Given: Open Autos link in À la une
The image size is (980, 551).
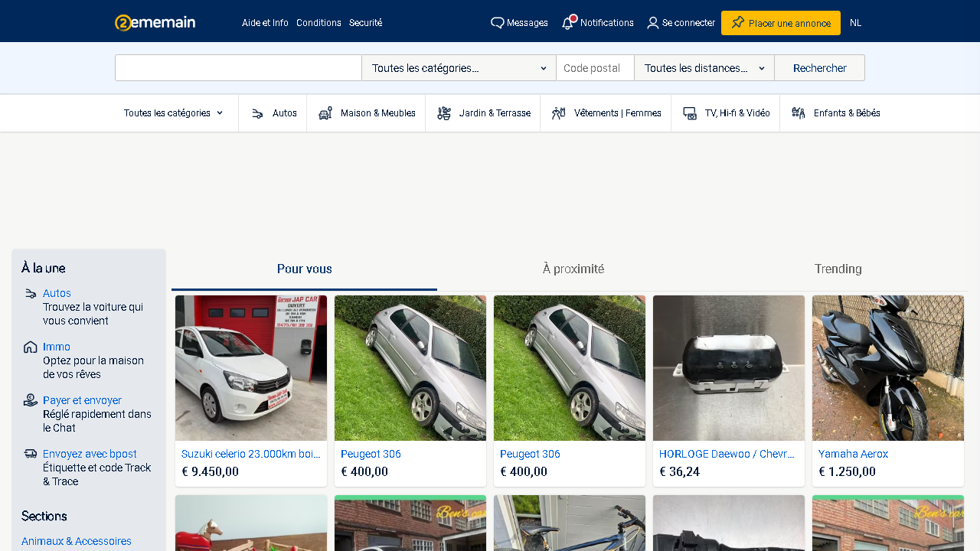Looking at the screenshot, I should click(57, 293).
